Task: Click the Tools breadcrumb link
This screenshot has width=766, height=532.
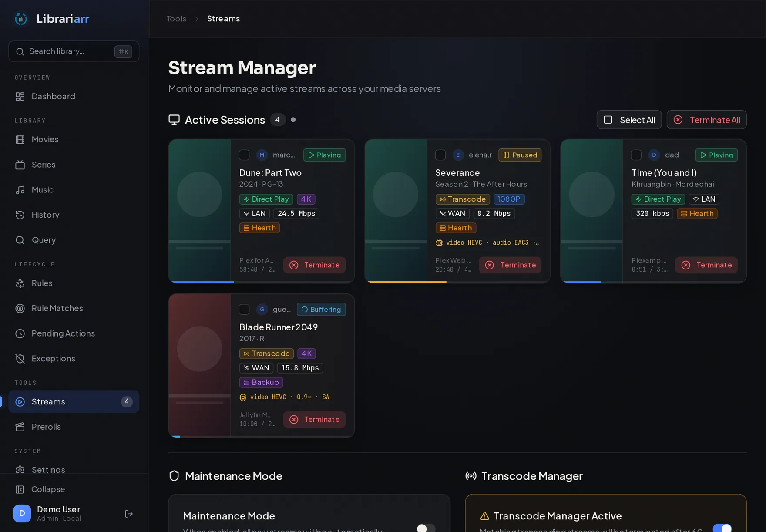Action: [x=176, y=19]
